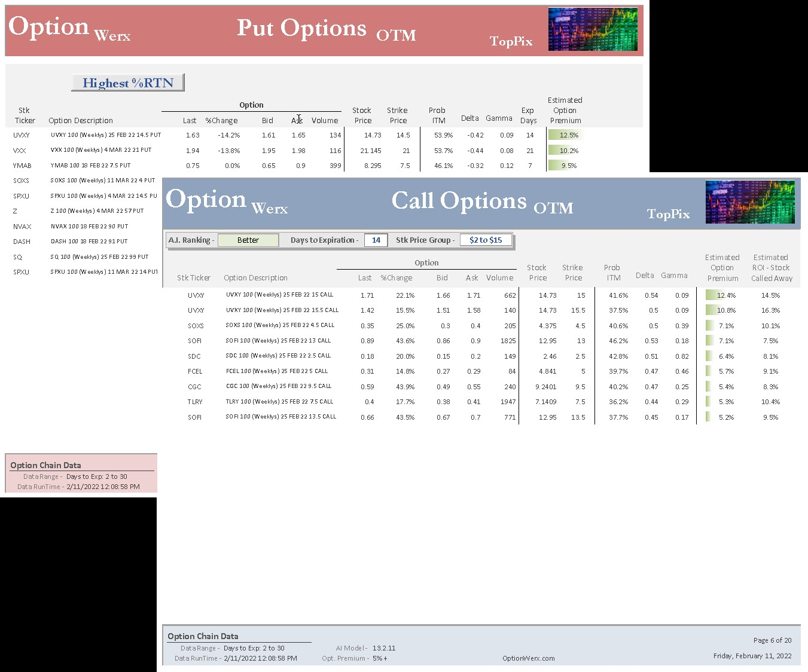The image size is (808, 672).
Task: Click the Exp Days column header in put table
Action: pos(528,115)
